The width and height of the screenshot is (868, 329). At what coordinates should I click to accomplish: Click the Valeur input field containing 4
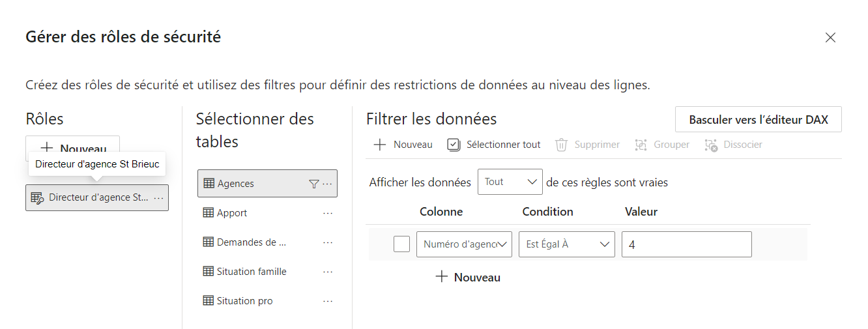pos(686,244)
